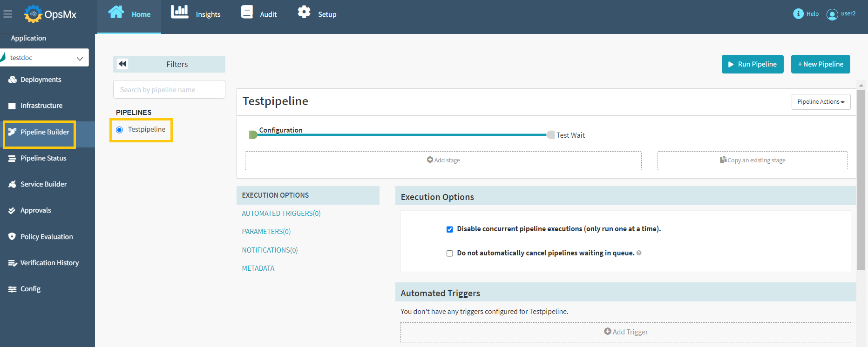Open Pipeline Status in the sidebar
Screen dimensions: 868x347
(43, 158)
